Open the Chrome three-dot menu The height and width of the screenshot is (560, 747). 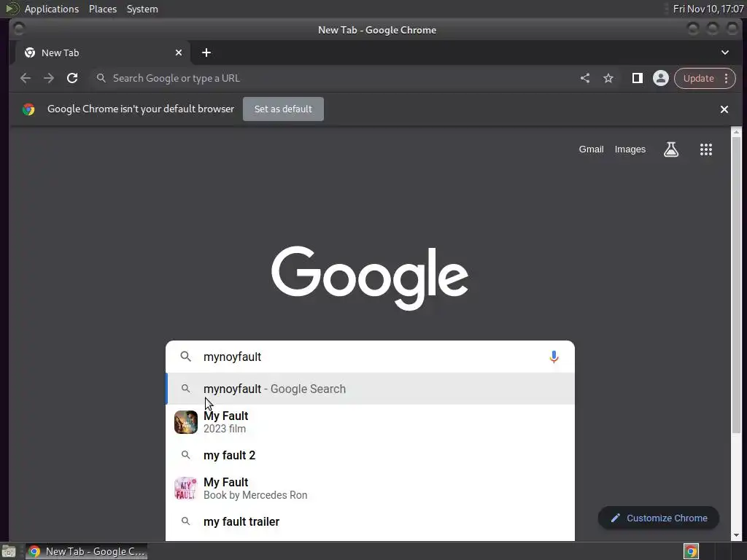(x=727, y=78)
